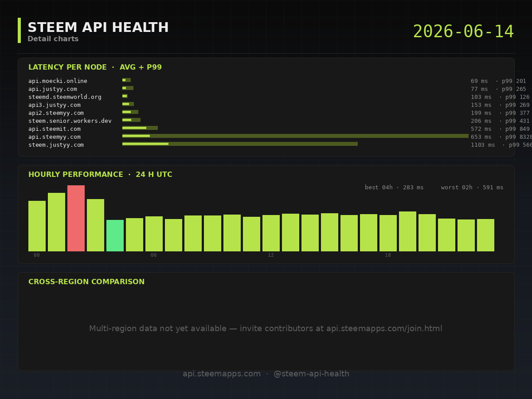Click the red worst-hour bar

[76, 219]
